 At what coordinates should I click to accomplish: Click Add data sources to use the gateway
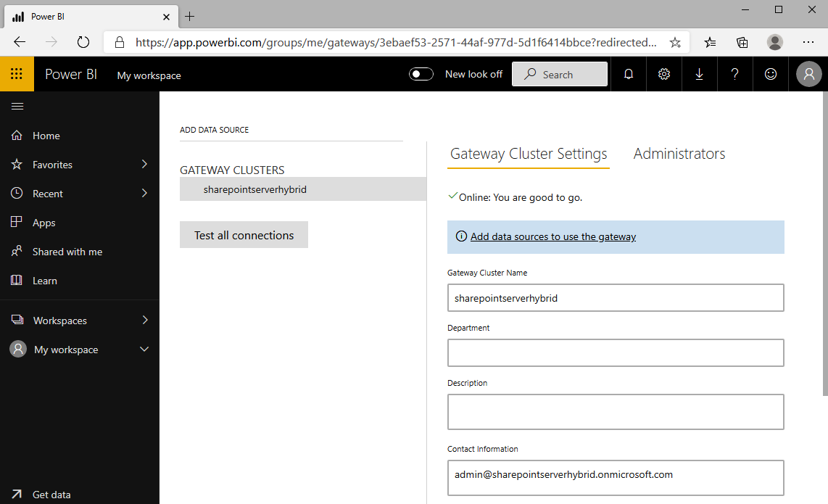pos(553,236)
